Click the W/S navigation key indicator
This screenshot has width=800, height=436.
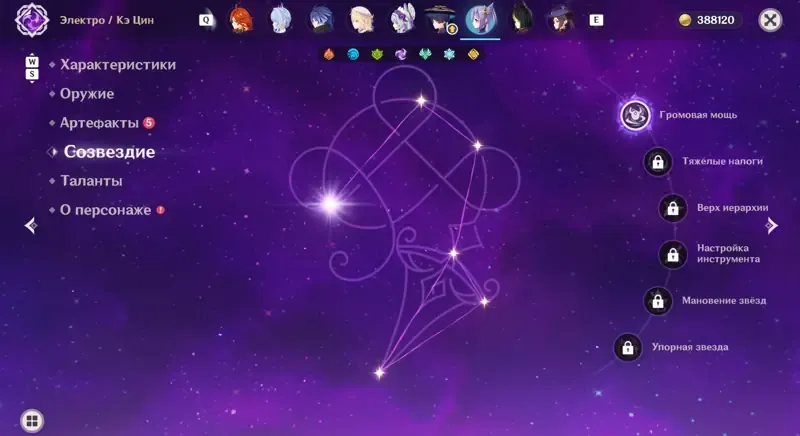(x=32, y=68)
